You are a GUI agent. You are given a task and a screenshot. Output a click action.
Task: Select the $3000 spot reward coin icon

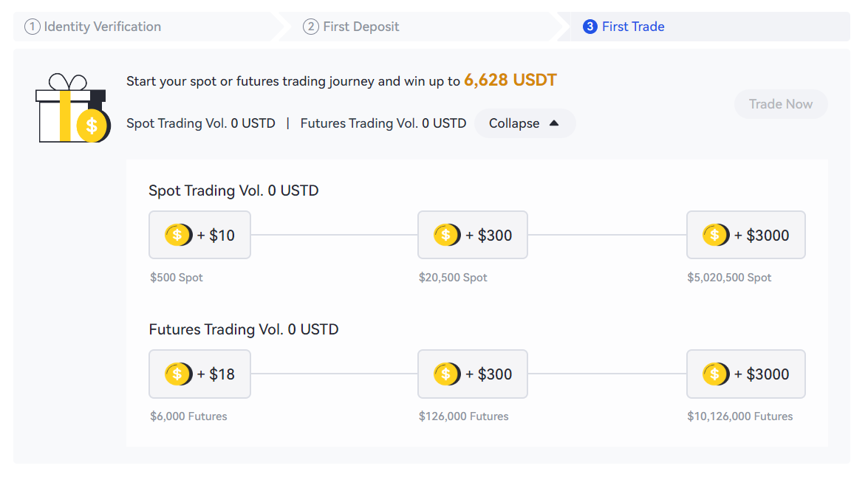point(715,234)
